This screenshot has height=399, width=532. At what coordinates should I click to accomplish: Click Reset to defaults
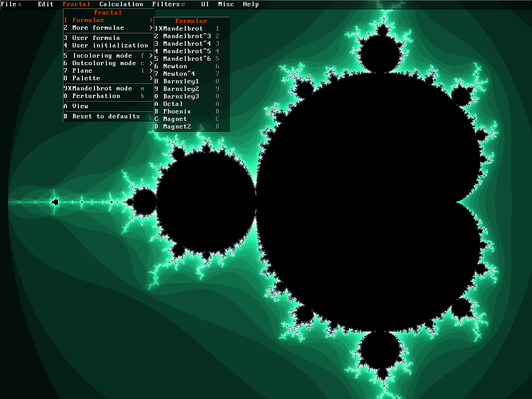click(106, 117)
